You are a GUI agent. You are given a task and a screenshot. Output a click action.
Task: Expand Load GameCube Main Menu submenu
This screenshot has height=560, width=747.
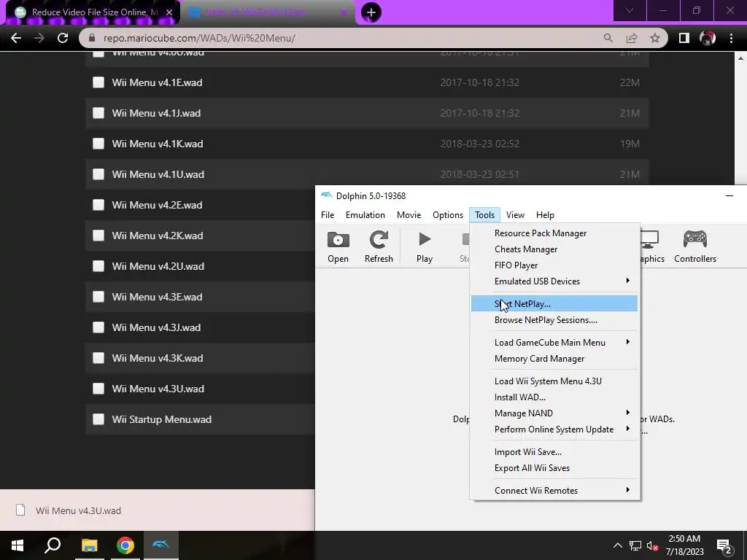(554, 343)
